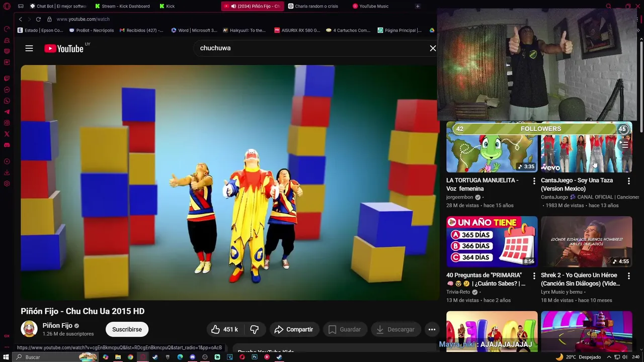Open Twitch in the Opera sidebar
The image size is (644, 362).
click(7, 78)
